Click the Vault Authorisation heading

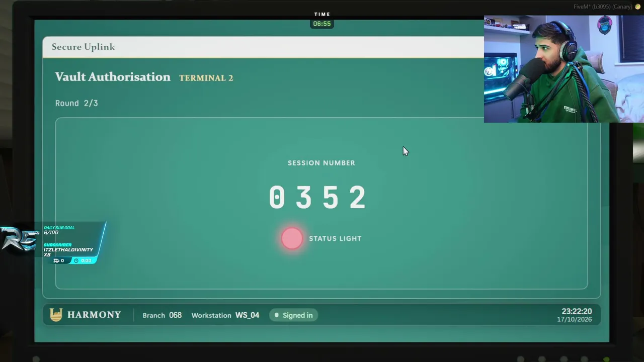[113, 77]
